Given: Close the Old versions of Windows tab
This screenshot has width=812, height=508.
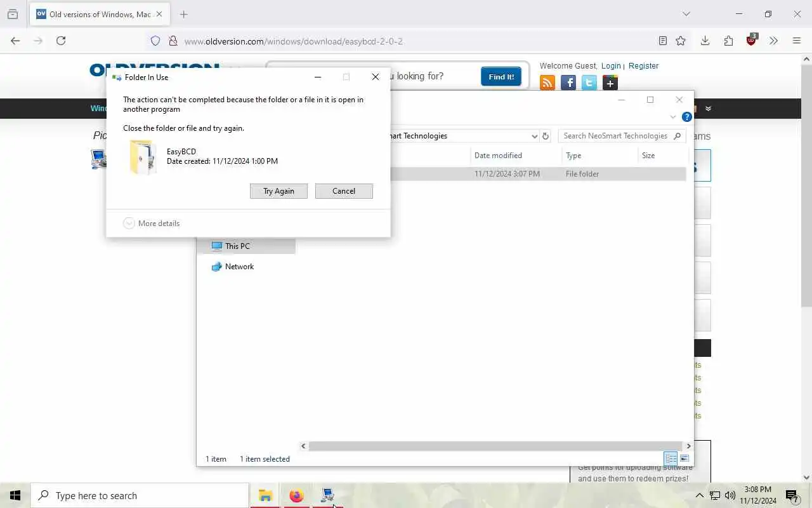Looking at the screenshot, I should coord(159,14).
